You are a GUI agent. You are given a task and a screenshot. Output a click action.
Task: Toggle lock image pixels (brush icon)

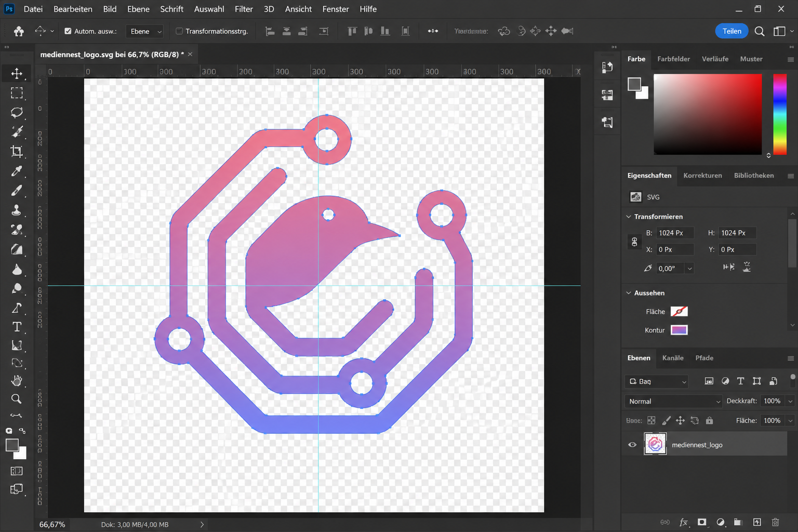click(666, 420)
